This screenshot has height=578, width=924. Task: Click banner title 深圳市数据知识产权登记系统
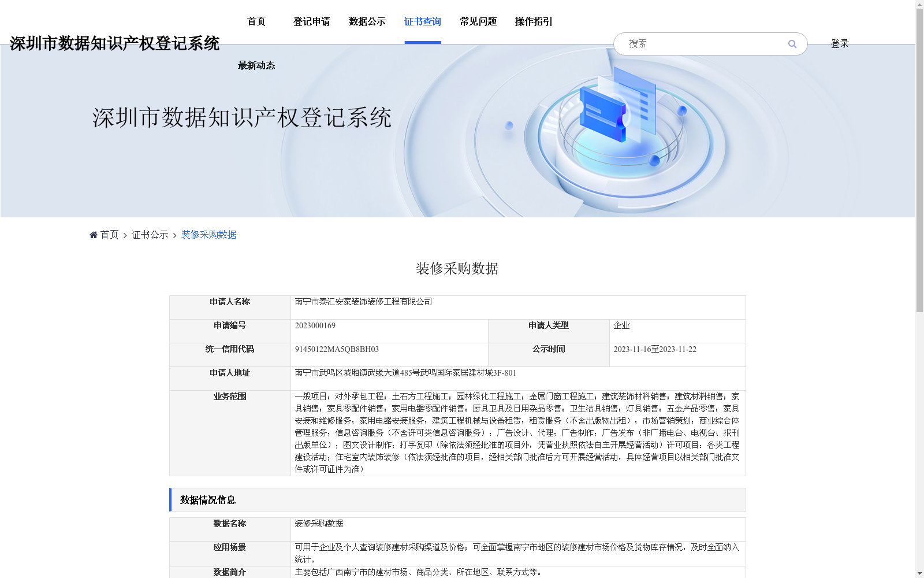242,118
